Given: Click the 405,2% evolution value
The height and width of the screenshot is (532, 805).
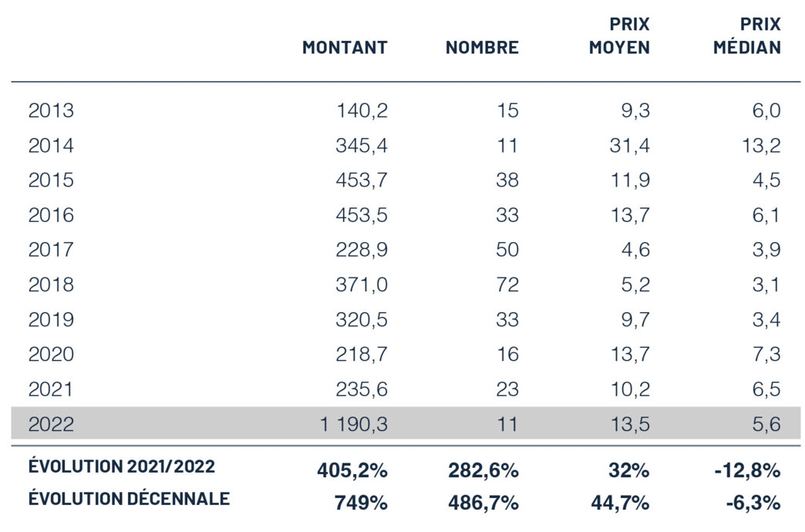Looking at the screenshot, I should pos(352,469).
